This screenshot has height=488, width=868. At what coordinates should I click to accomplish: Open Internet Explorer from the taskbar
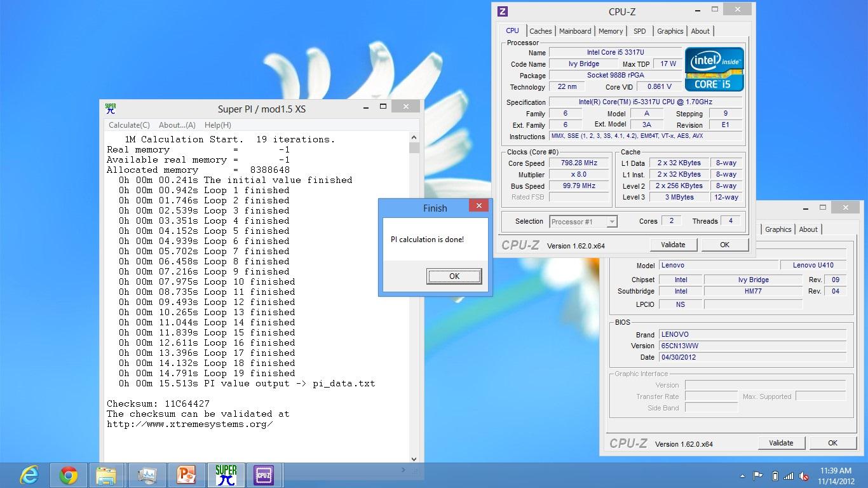29,475
